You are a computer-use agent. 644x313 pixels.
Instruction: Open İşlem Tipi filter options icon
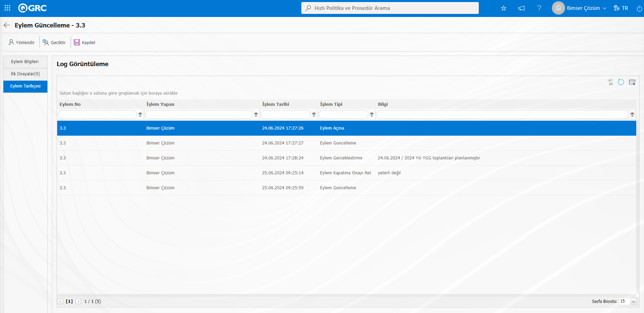pyautogui.click(x=372, y=115)
